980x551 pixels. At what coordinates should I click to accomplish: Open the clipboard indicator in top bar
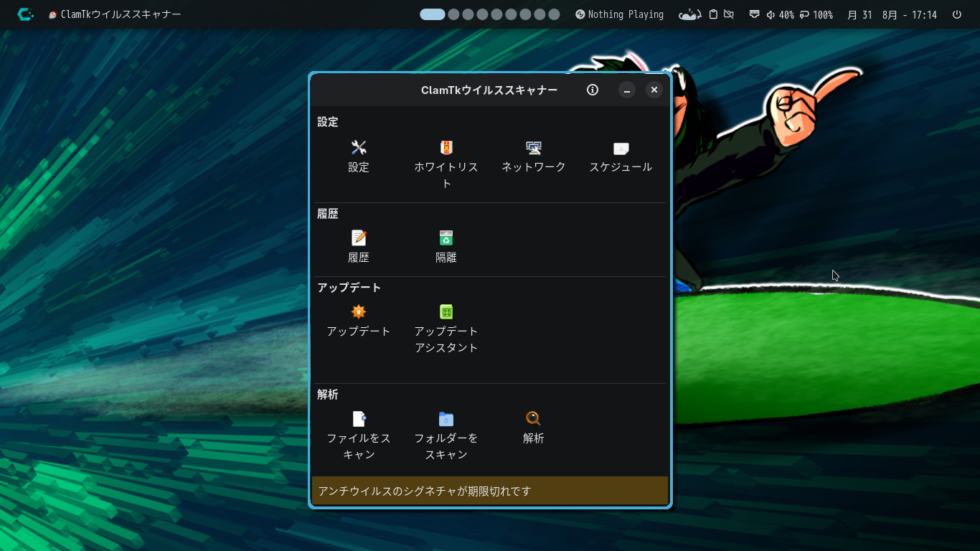point(713,14)
